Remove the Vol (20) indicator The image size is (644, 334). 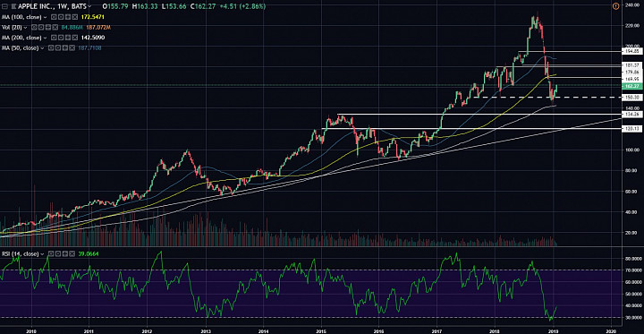[x=55, y=27]
